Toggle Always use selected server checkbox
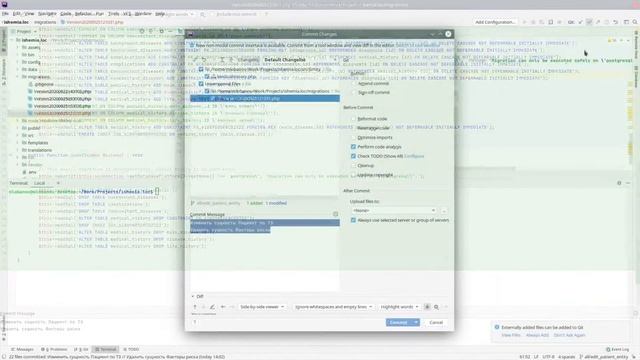The height and width of the screenshot is (360, 640). (353, 220)
